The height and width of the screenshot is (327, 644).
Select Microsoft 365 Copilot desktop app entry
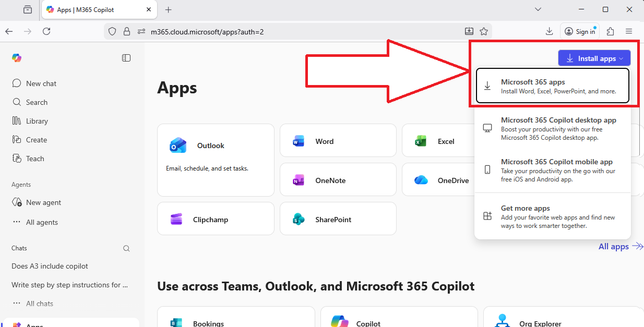pyautogui.click(x=553, y=128)
